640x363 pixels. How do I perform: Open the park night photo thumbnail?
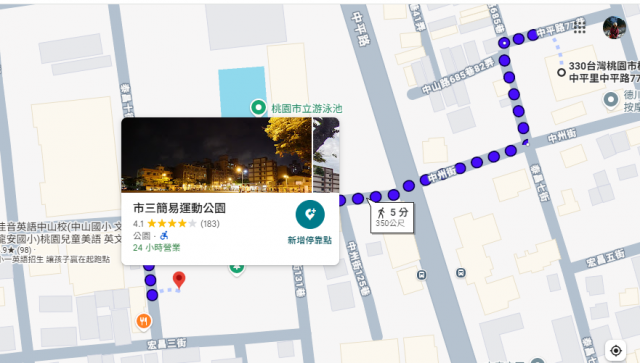(x=217, y=155)
